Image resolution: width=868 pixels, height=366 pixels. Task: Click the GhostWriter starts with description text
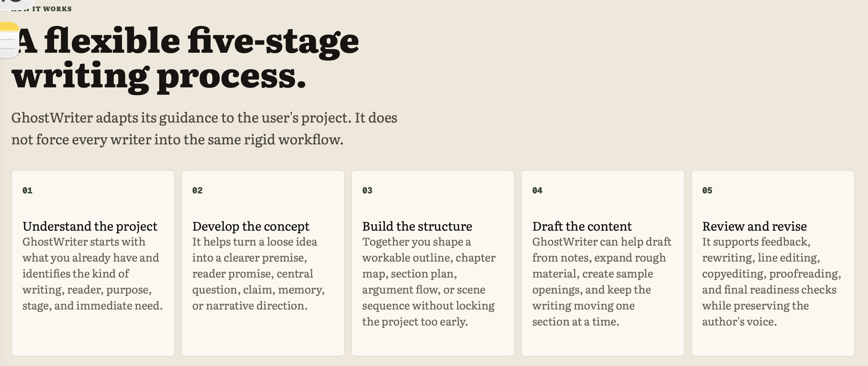point(93,274)
